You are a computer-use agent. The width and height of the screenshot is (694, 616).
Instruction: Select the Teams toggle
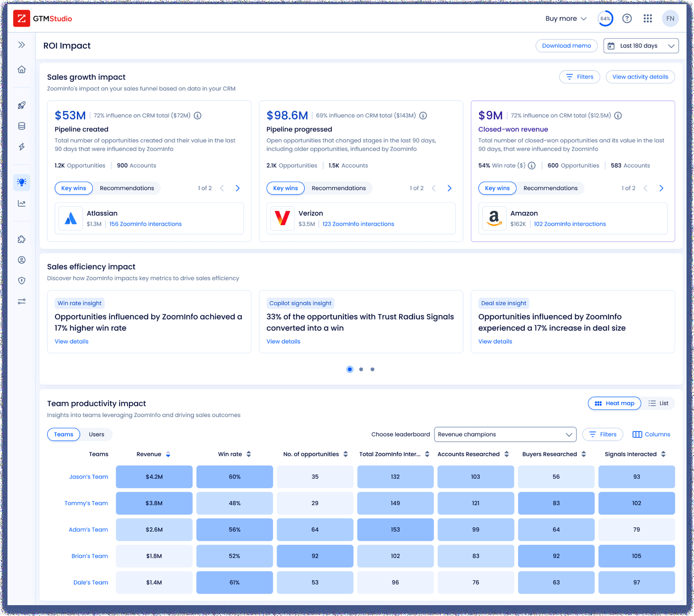pyautogui.click(x=63, y=434)
